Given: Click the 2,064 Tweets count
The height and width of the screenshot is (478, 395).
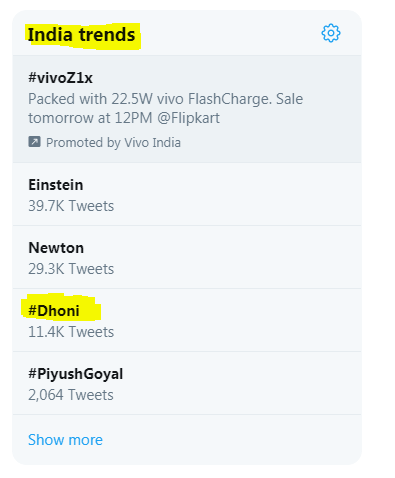Looking at the screenshot, I should pos(71,395).
